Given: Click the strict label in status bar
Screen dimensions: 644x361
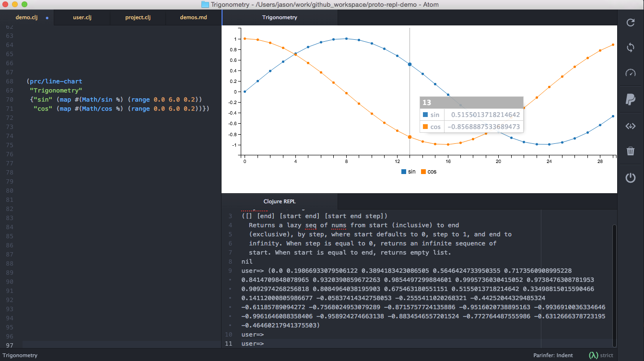Looking at the screenshot, I should tap(607, 355).
